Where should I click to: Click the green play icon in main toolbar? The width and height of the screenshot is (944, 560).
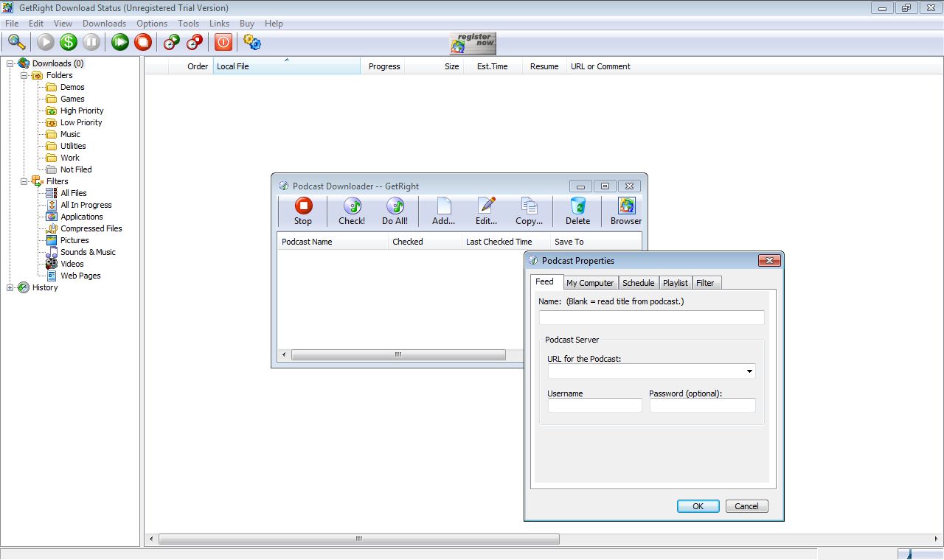tap(120, 42)
